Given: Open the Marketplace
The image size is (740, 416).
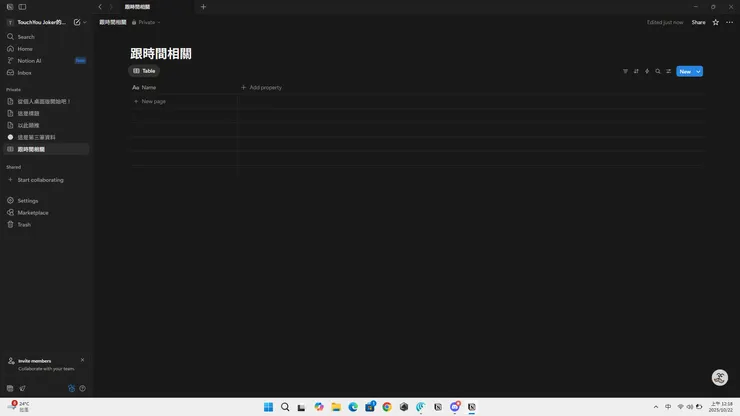Looking at the screenshot, I should pyautogui.click(x=46, y=213).
